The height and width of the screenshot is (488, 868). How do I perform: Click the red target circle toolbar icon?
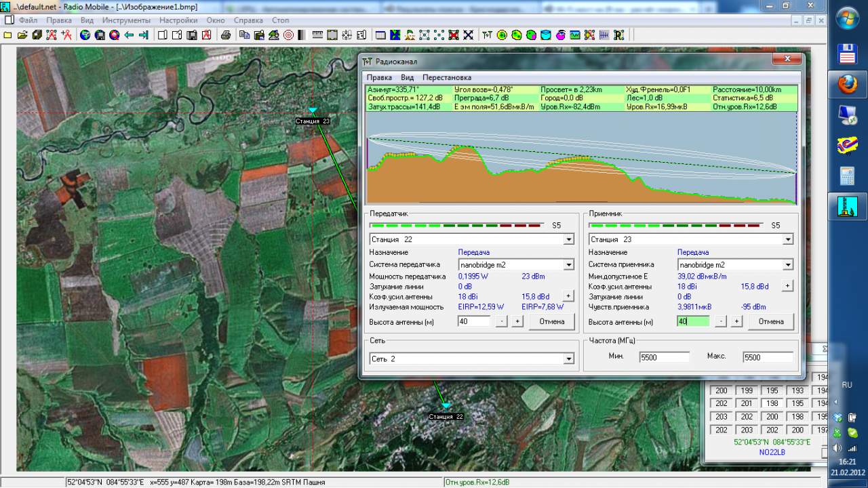pos(288,35)
